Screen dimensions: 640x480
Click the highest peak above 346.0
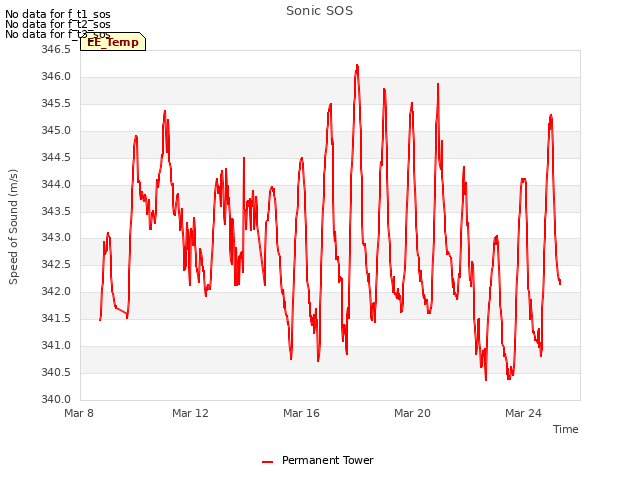point(357,65)
